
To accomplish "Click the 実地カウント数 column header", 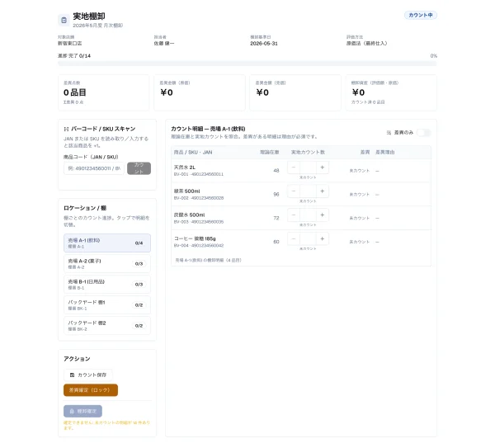I will (x=308, y=152).
